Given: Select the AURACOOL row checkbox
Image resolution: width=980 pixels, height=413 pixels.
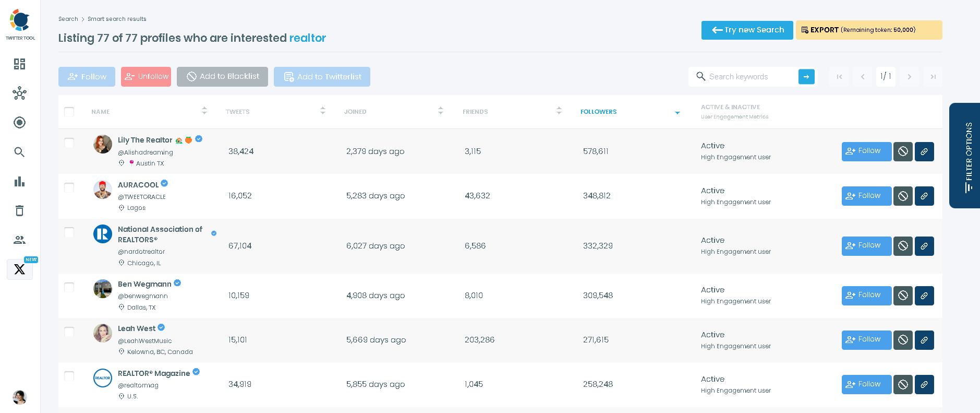Looking at the screenshot, I should click(69, 187).
